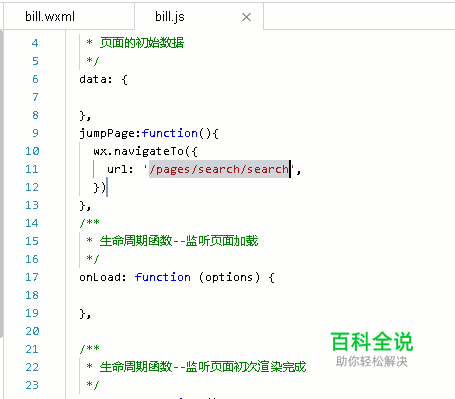Click line number 23 in gutter

[32, 385]
